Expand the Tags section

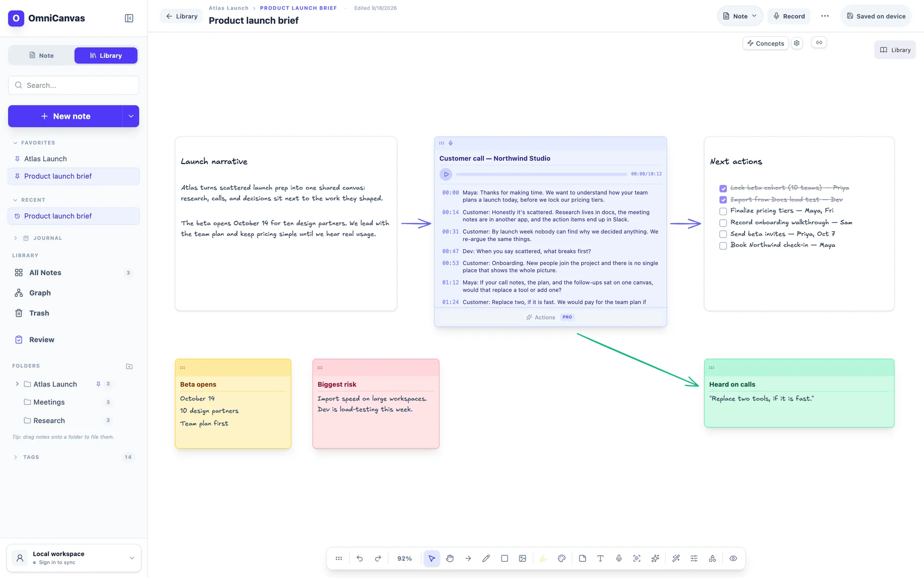[16, 457]
